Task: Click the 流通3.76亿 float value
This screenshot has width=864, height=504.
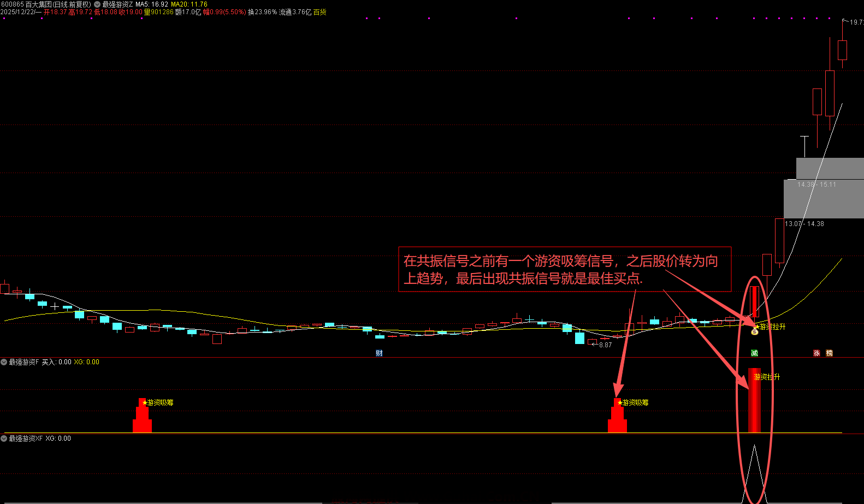Action: tap(295, 12)
